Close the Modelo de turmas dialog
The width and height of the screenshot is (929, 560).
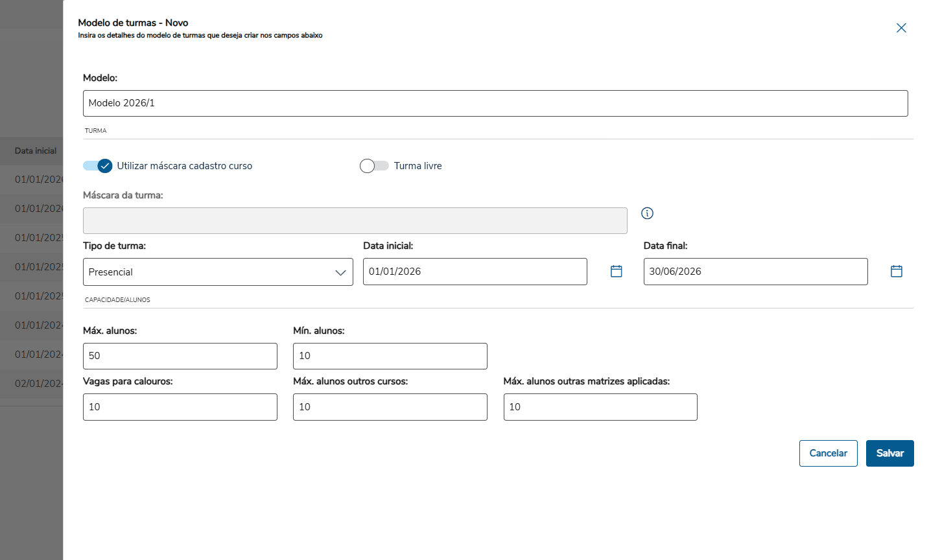tap(901, 28)
